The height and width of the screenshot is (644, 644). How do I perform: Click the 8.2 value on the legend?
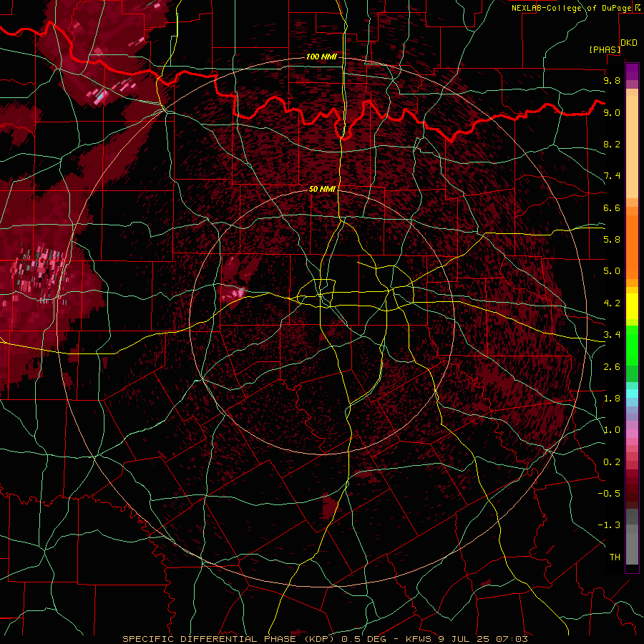point(612,144)
